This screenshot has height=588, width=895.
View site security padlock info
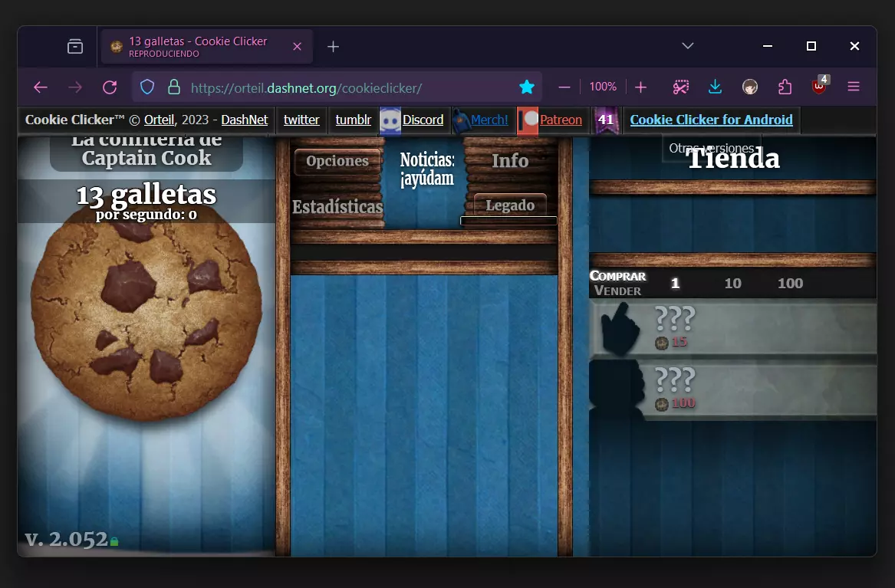pyautogui.click(x=174, y=87)
